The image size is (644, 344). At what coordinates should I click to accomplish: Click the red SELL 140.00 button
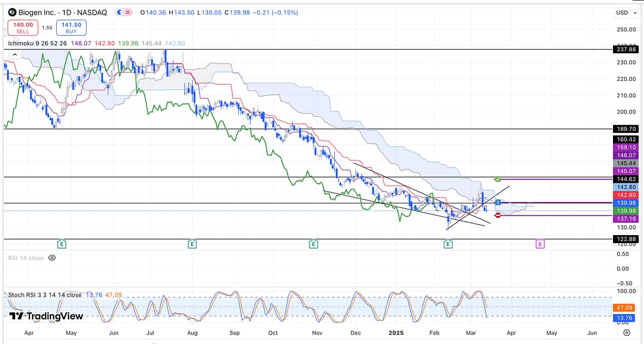coord(22,28)
